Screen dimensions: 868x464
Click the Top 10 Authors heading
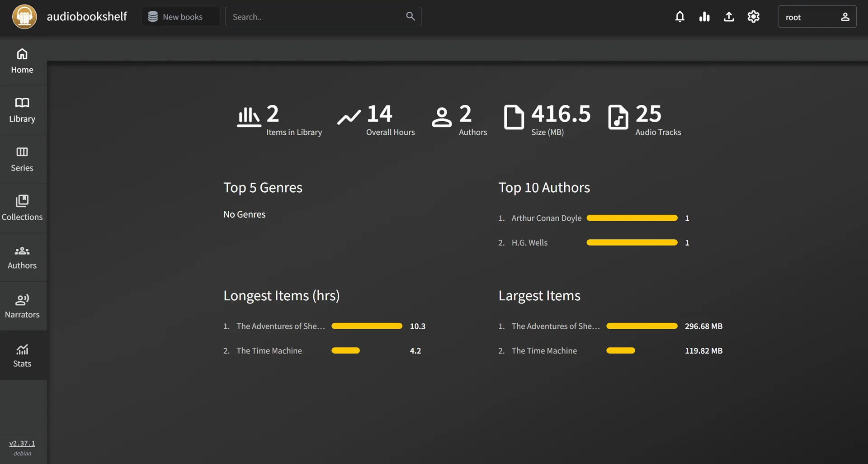click(544, 188)
